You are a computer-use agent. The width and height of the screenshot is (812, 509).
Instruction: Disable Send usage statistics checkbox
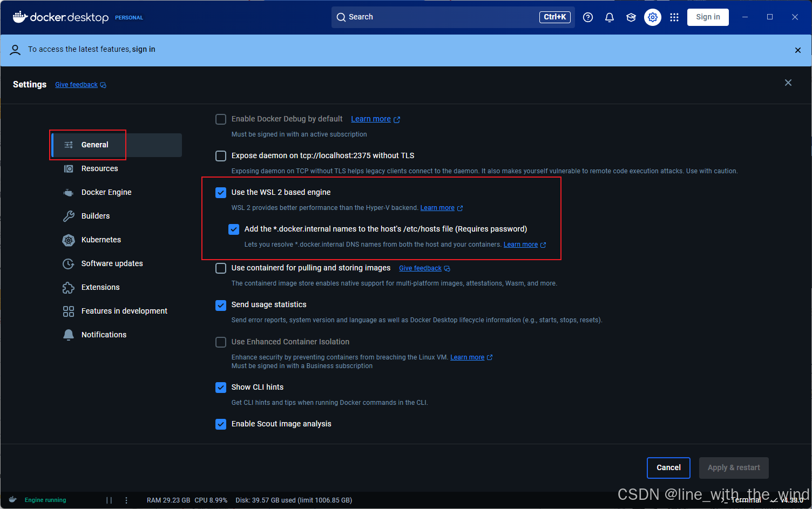point(221,306)
